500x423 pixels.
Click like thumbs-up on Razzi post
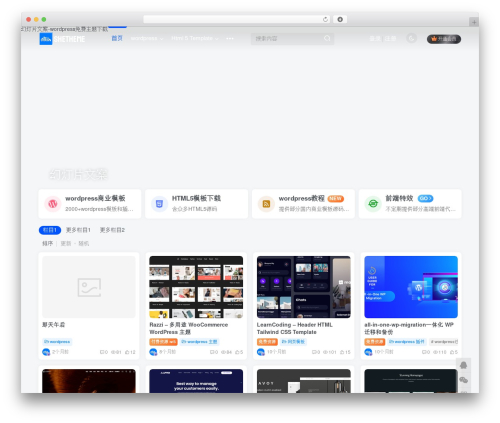237,352
